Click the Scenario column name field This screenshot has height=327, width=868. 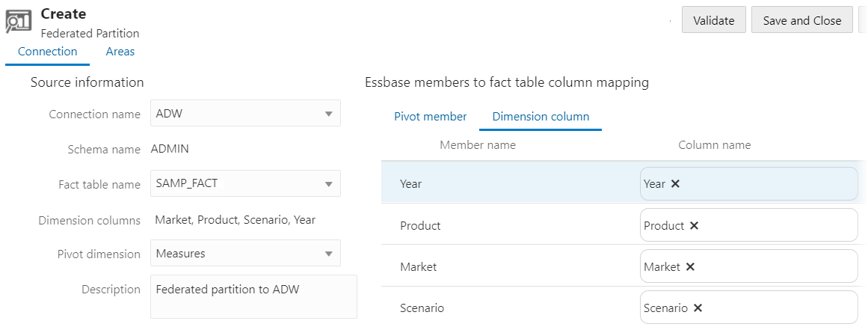point(748,308)
